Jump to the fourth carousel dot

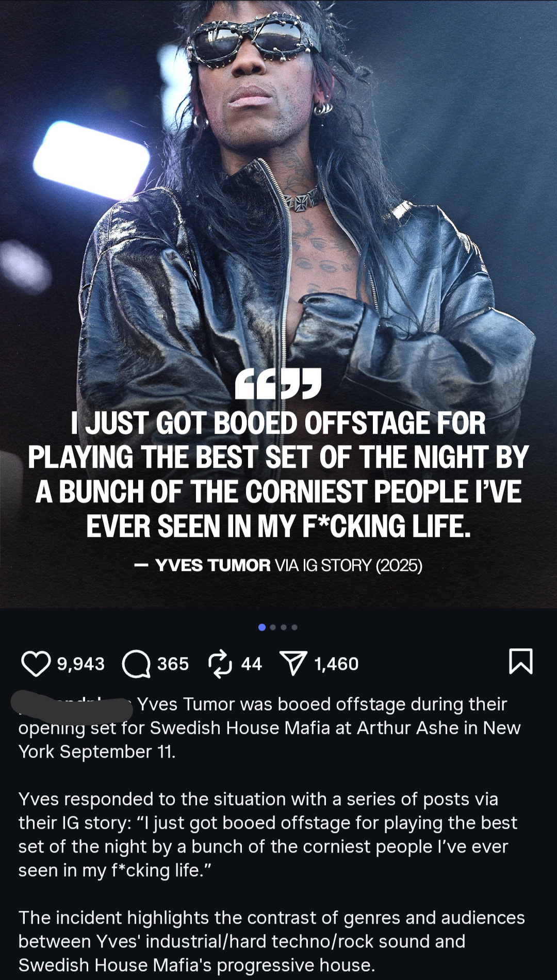[x=294, y=627]
